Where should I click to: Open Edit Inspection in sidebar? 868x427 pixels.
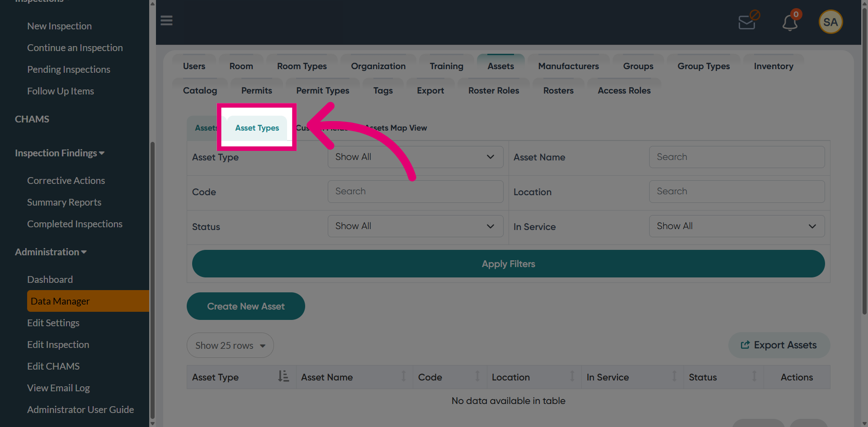click(58, 345)
